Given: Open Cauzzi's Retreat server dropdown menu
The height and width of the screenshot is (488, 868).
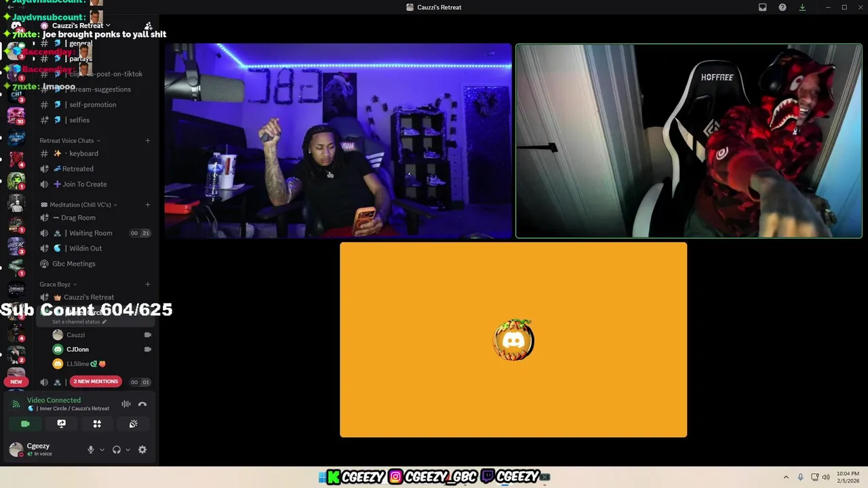Looking at the screenshot, I should coord(81,26).
